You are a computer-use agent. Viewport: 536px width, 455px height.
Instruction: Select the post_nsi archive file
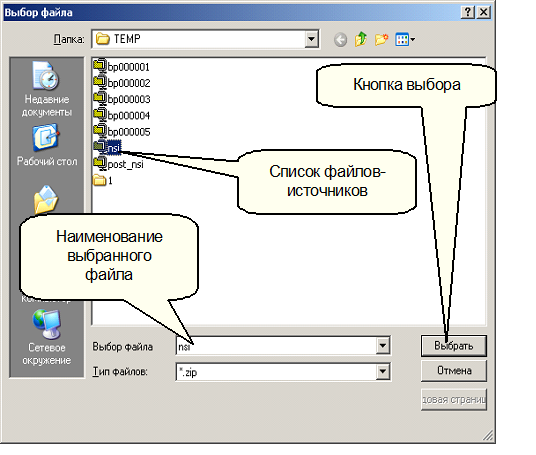[118, 164]
